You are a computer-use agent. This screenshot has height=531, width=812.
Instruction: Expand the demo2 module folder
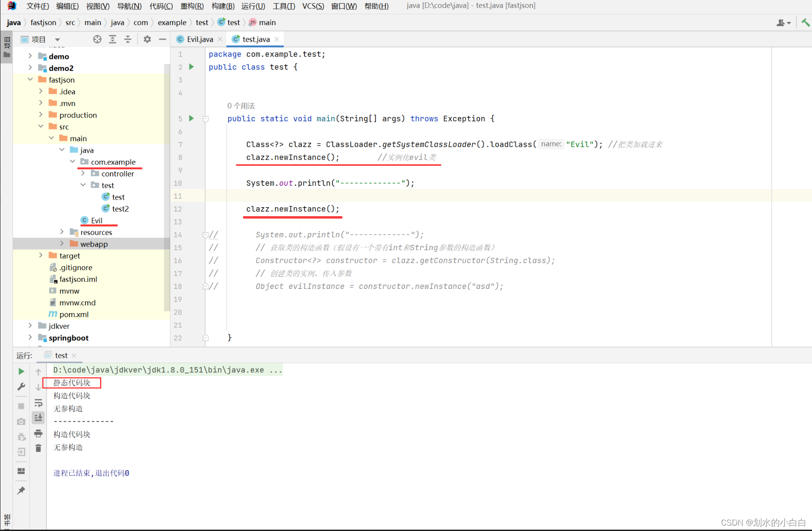click(30, 67)
